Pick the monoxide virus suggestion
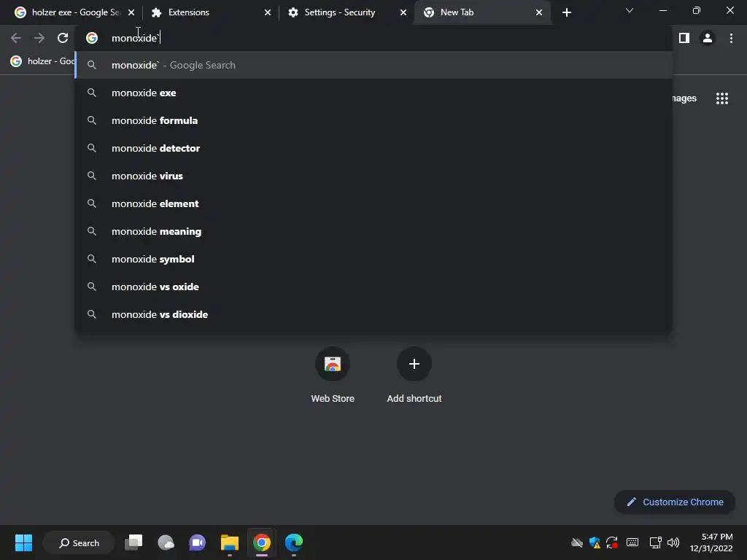Screen dimensions: 747x560 [x=373, y=176]
